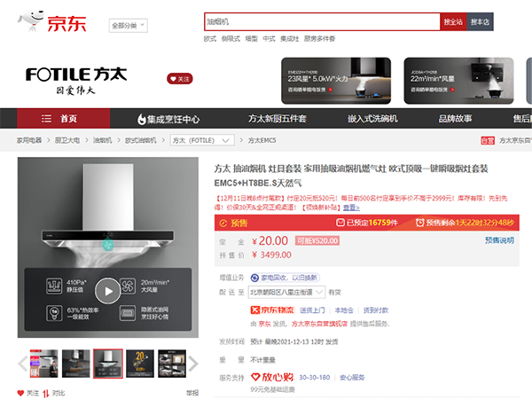
Task: Open the 23风量 5.0kW火力 banner
Action: click(x=336, y=81)
